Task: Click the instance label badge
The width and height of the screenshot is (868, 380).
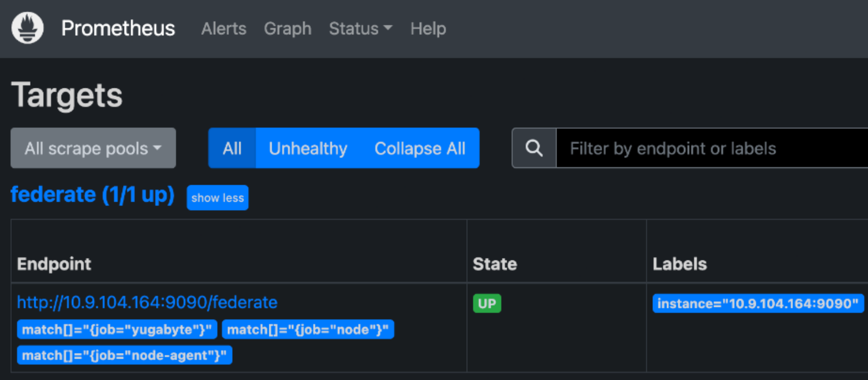Action: (759, 303)
